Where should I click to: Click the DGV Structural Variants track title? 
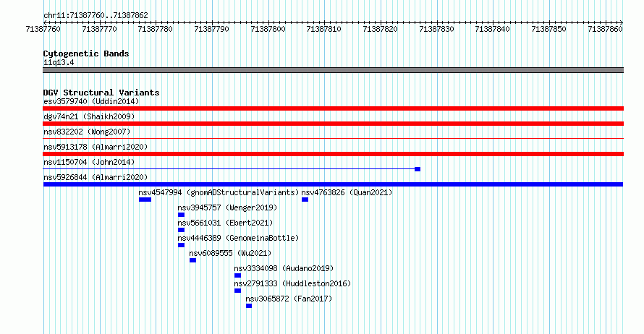click(101, 93)
